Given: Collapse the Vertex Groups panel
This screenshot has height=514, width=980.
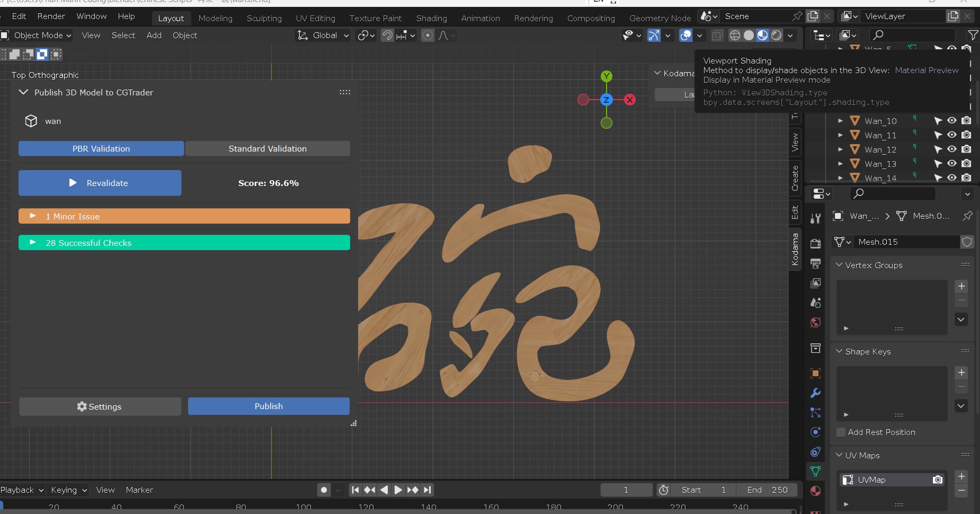Looking at the screenshot, I should tap(839, 265).
